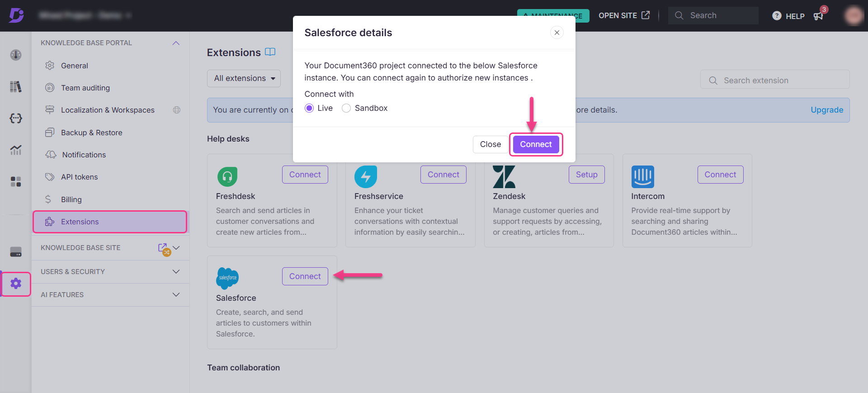Open the Settings gear icon in left rail

coord(16,284)
